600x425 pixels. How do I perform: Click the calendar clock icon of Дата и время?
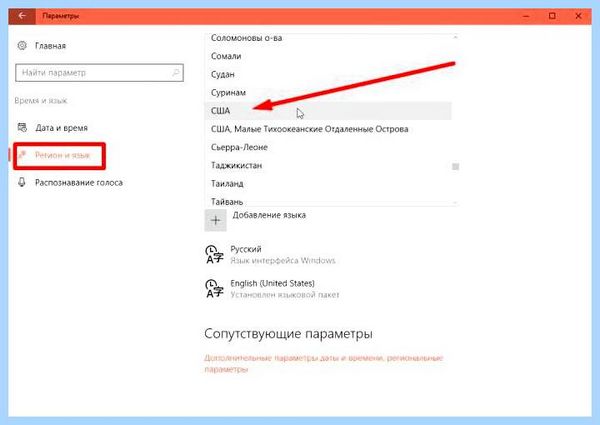click(22, 127)
